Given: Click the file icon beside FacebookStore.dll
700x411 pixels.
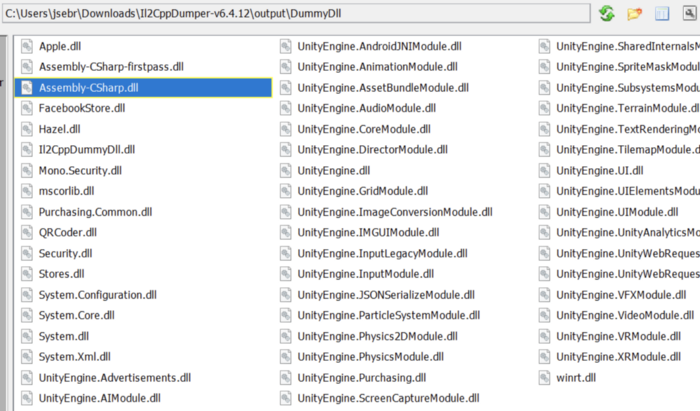Looking at the screenshot, I should (27, 108).
